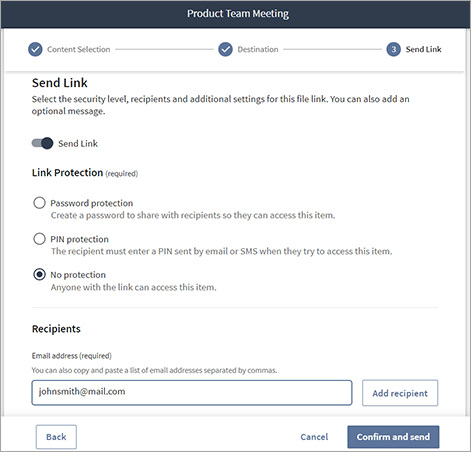Click the step 3 number circle
This screenshot has height=452, width=471.
(x=393, y=49)
